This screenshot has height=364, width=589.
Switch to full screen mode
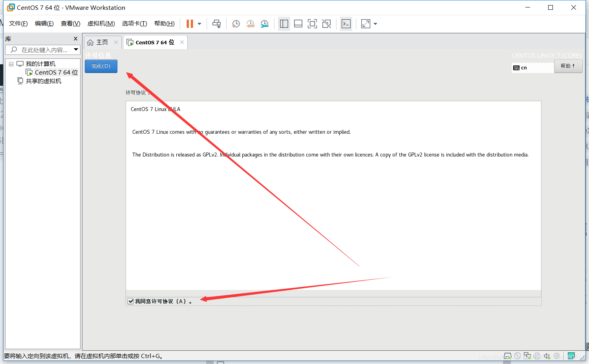[x=312, y=24]
